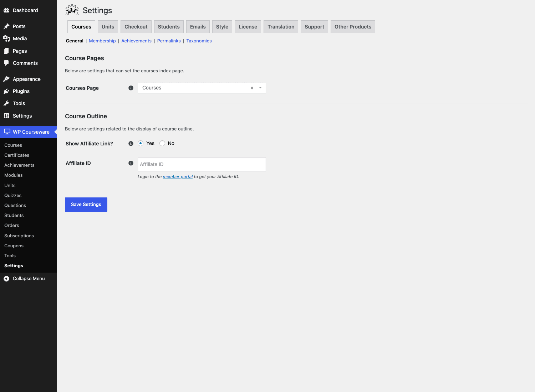Viewport: 535px width, 392px height.
Task: Click the Pages icon in sidebar
Action: 6,51
